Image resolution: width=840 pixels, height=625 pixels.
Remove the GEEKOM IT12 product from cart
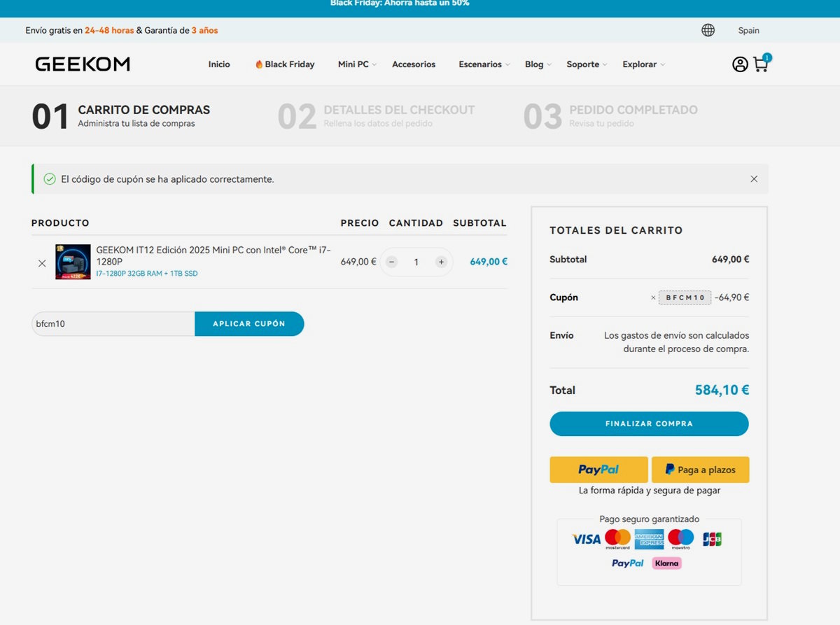[x=42, y=263]
